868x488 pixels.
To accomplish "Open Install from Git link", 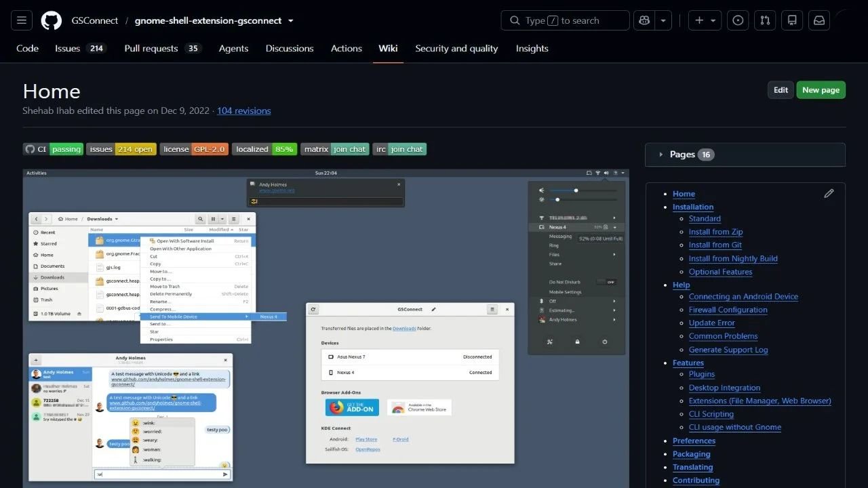I will coord(715,245).
